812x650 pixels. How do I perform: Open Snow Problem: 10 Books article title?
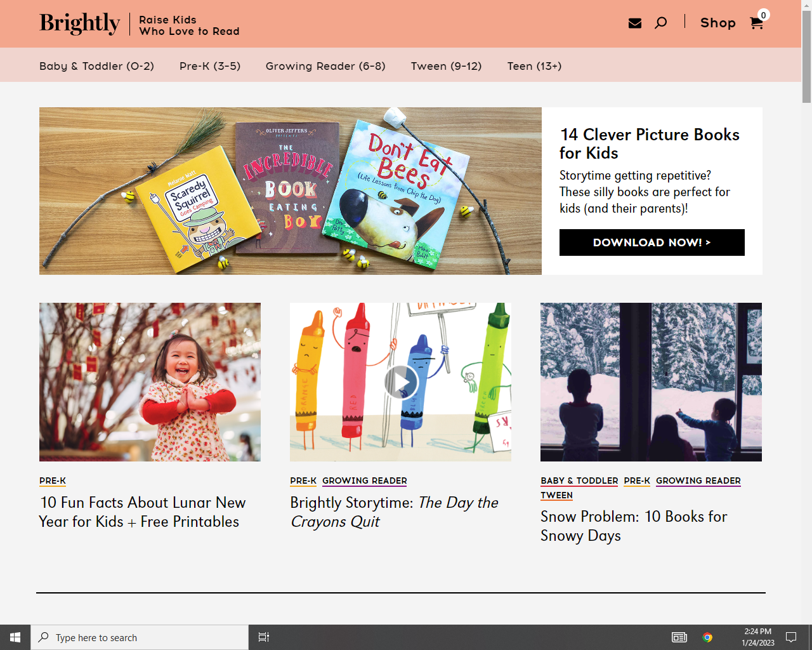(x=634, y=526)
